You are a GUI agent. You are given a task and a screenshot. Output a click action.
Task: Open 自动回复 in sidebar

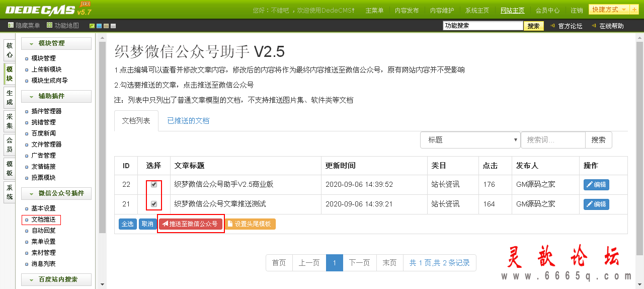(43, 231)
